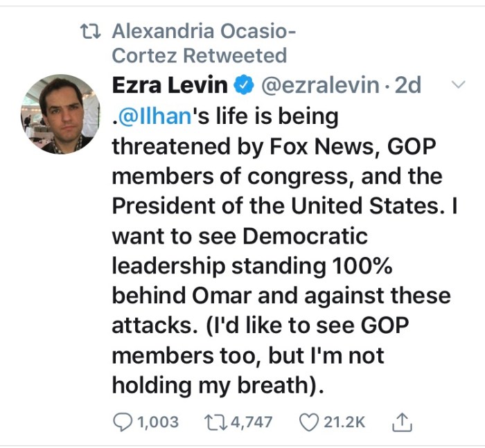Image resolution: width=485 pixels, height=448 pixels.
Task: Follow the @Ilhan mention link
Action: tap(153, 116)
